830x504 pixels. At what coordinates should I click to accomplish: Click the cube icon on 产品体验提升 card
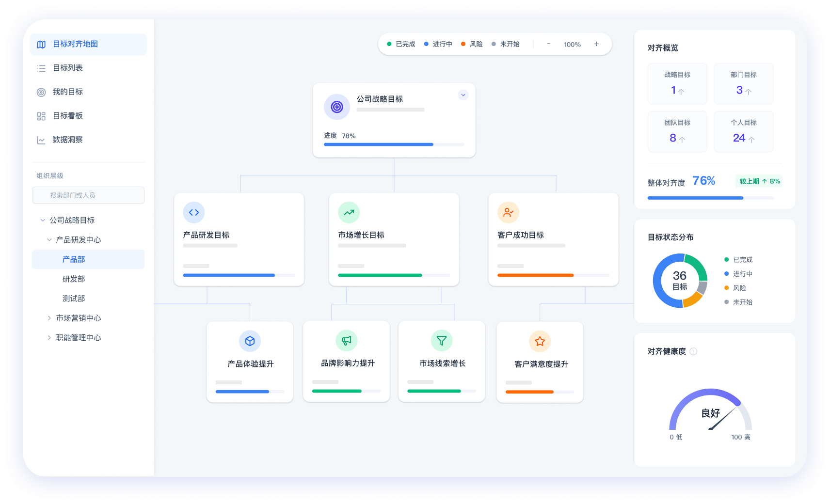pos(250,341)
